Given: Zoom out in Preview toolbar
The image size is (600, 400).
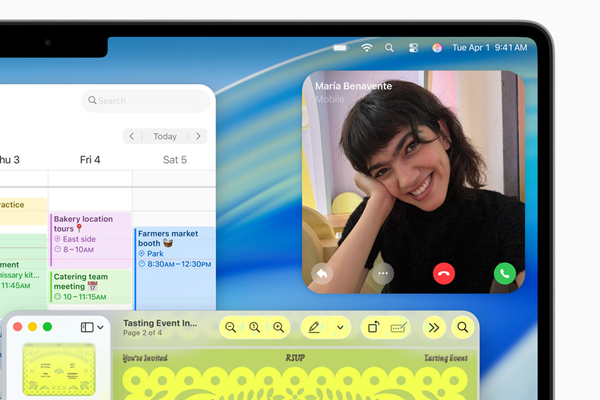Looking at the screenshot, I should tap(230, 328).
